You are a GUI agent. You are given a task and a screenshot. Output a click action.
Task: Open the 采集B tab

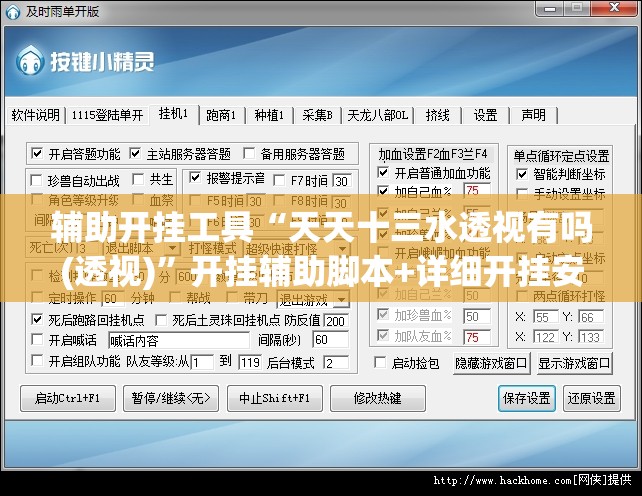click(317, 115)
